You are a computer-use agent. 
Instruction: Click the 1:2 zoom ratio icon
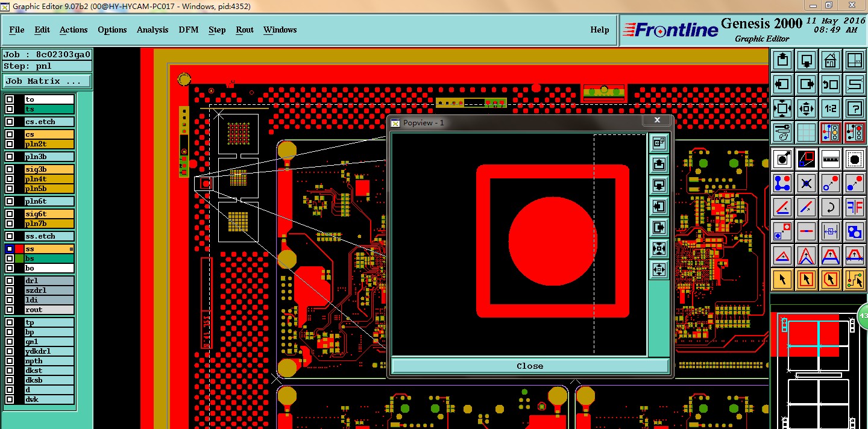[x=831, y=108]
